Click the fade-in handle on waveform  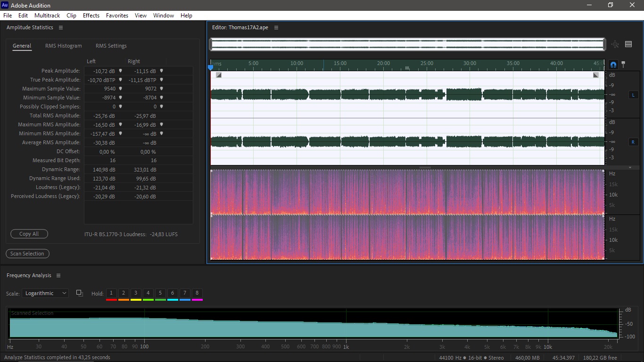pyautogui.click(x=218, y=75)
